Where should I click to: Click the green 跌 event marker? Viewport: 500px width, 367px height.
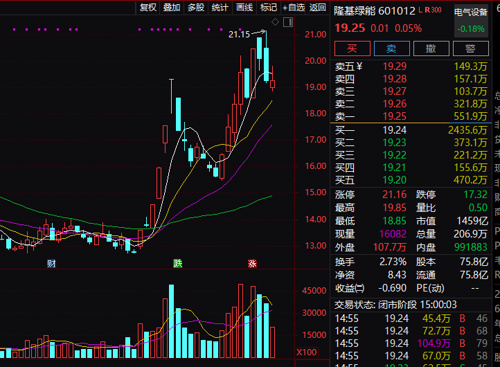[178, 264]
